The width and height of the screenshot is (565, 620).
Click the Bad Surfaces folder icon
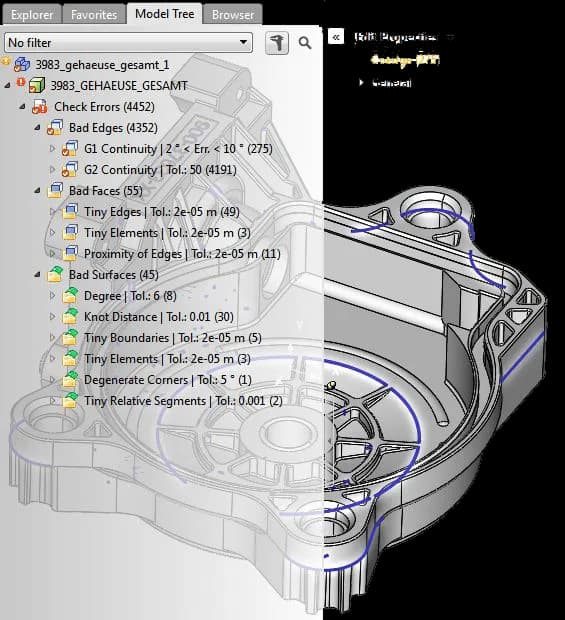[x=55, y=274]
